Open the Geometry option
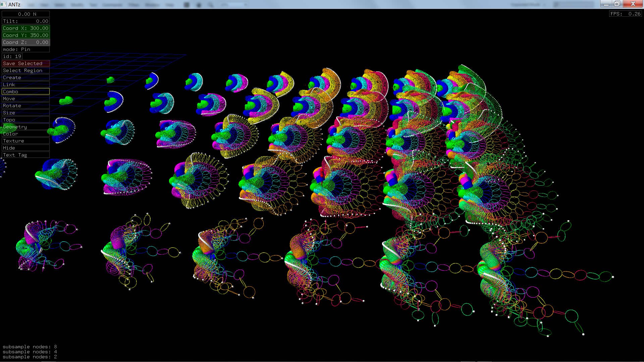 click(x=25, y=127)
